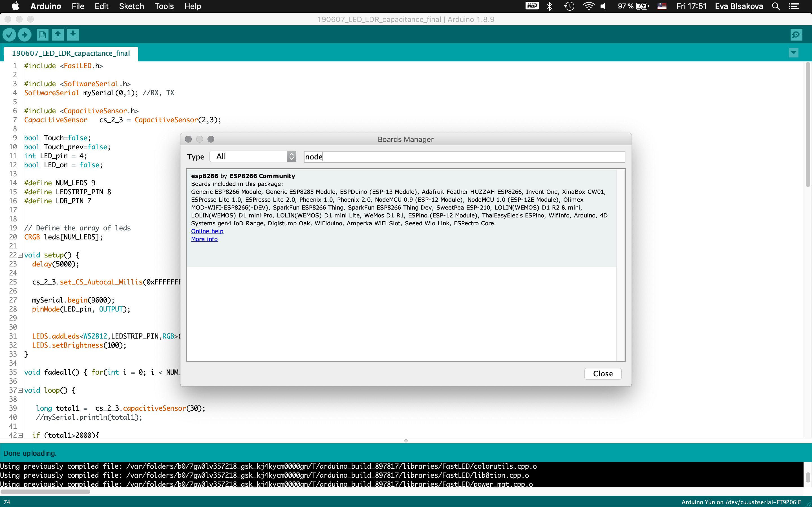Open the Serial Monitor magnifier icon
812x507 pixels.
[796, 35]
